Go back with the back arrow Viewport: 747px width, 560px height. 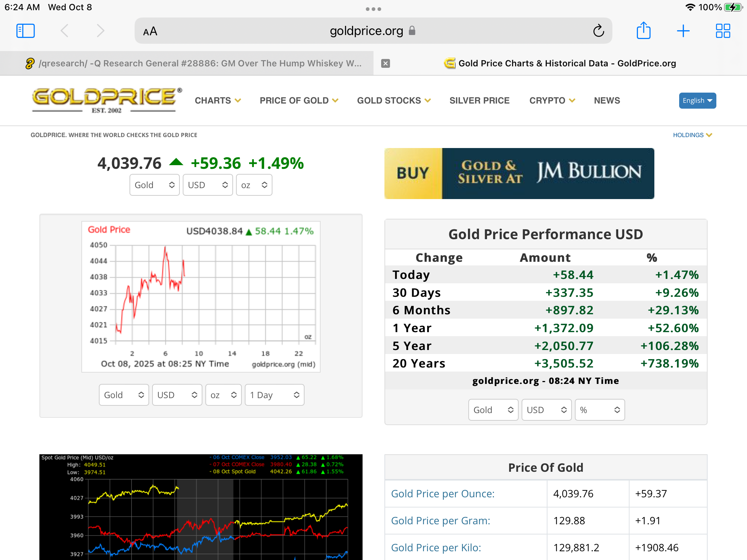click(65, 31)
